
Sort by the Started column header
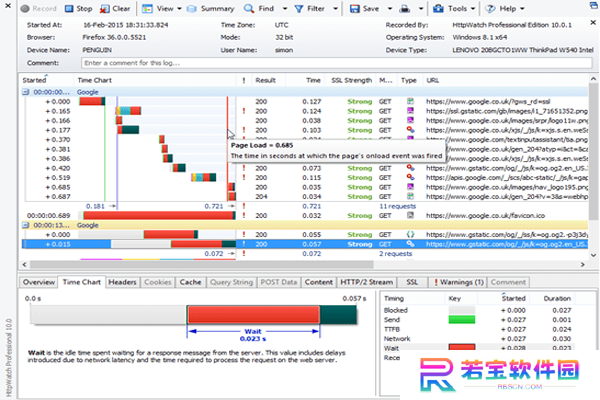[47, 80]
